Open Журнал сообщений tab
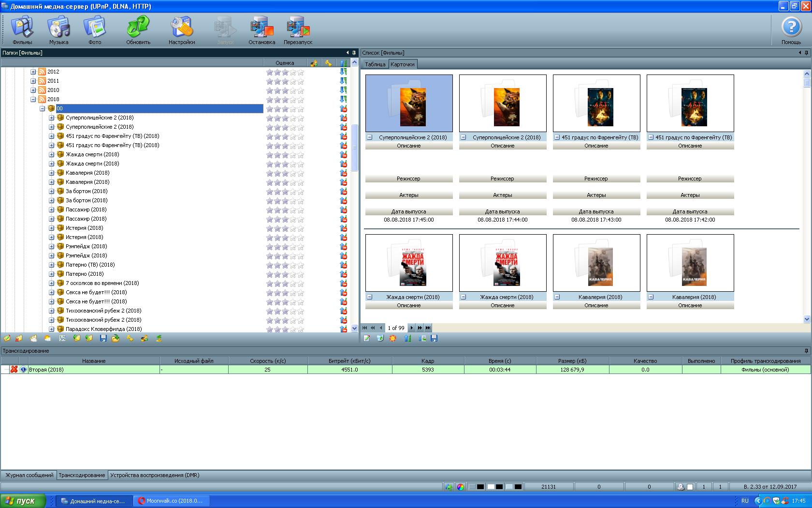Screen dimensions: 812x508 click(29, 475)
